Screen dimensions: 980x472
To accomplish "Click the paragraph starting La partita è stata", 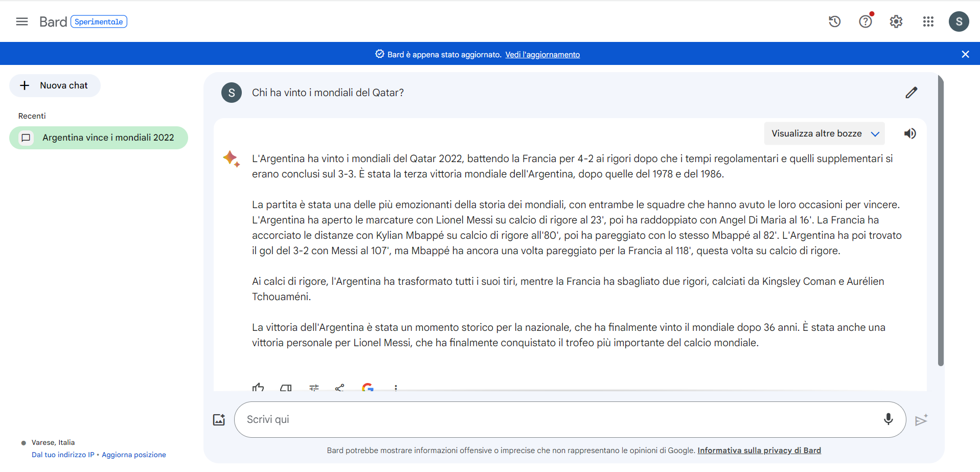I will [x=577, y=228].
